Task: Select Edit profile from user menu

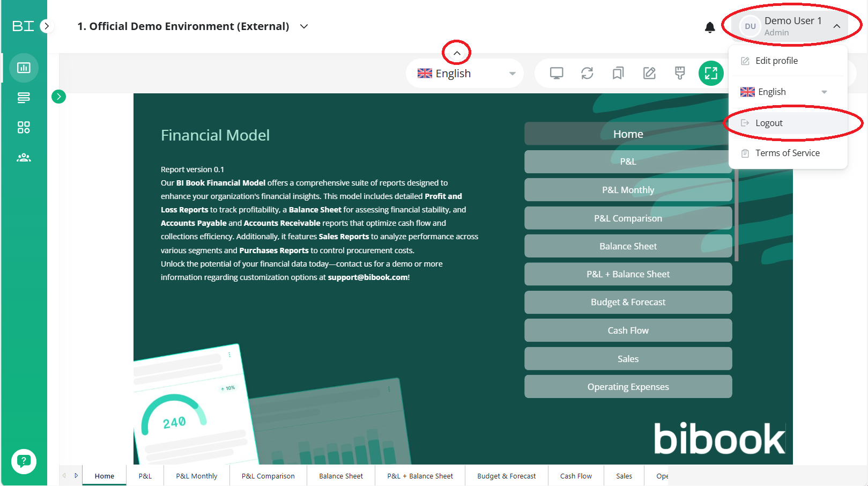Action: 788,61
